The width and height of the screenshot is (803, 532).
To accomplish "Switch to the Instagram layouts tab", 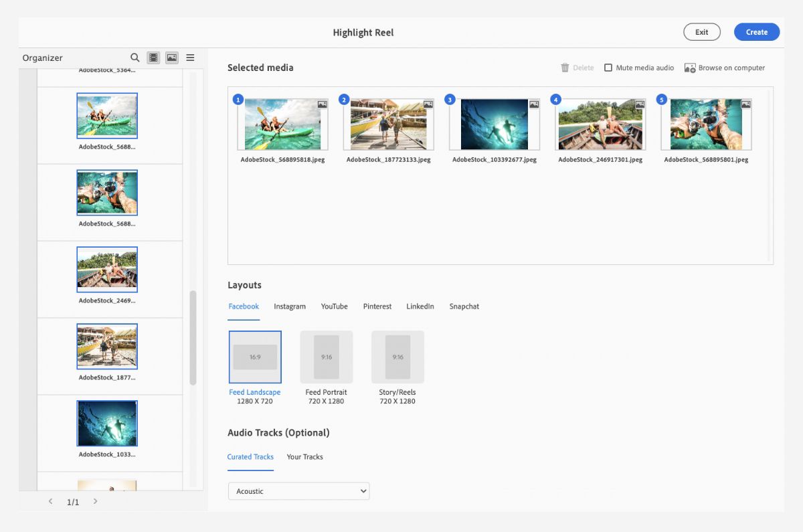I will click(x=289, y=306).
